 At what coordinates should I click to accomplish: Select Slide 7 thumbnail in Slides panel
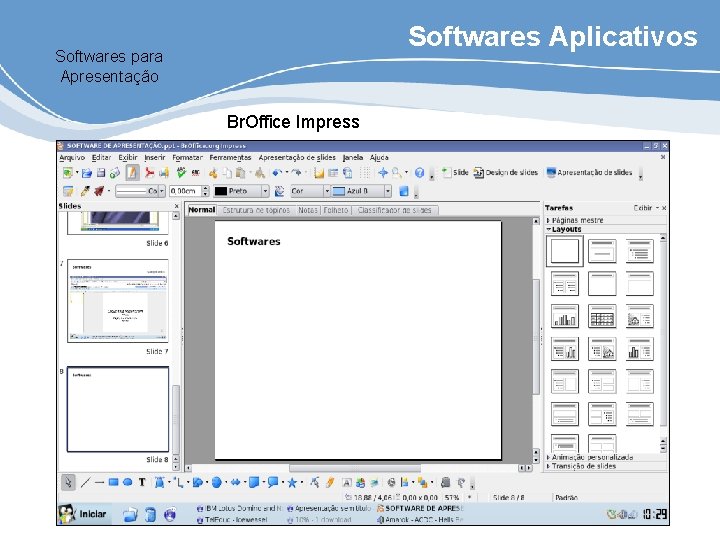pos(118,301)
